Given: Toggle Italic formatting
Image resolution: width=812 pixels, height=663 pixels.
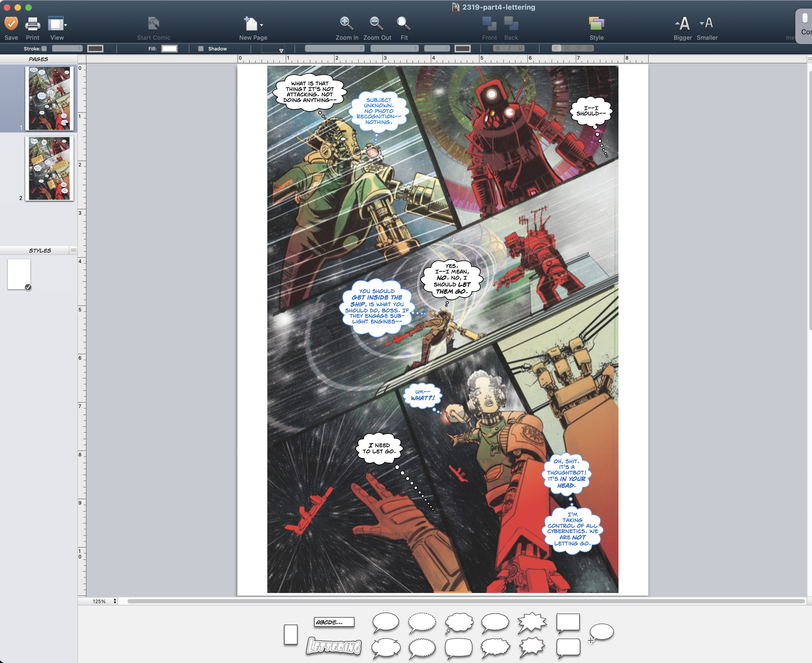Looking at the screenshot, I should [x=509, y=48].
